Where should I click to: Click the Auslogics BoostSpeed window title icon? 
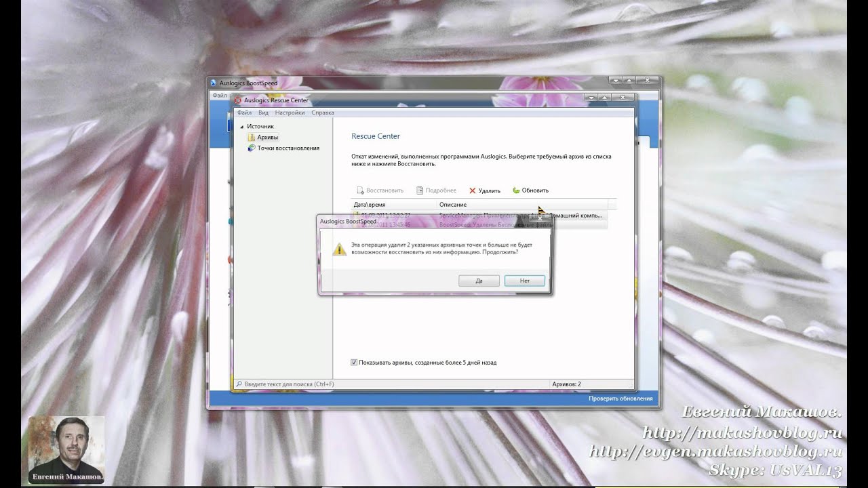(x=214, y=83)
